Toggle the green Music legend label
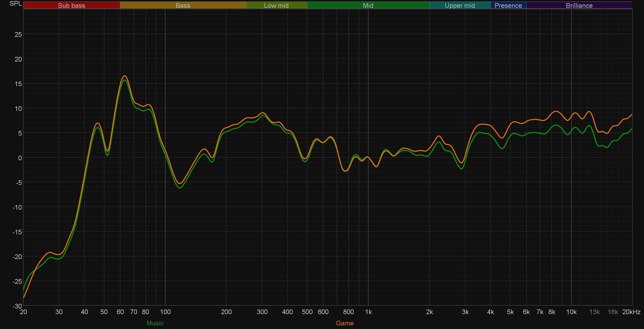Screen dimensions: 644x329 click(155, 323)
